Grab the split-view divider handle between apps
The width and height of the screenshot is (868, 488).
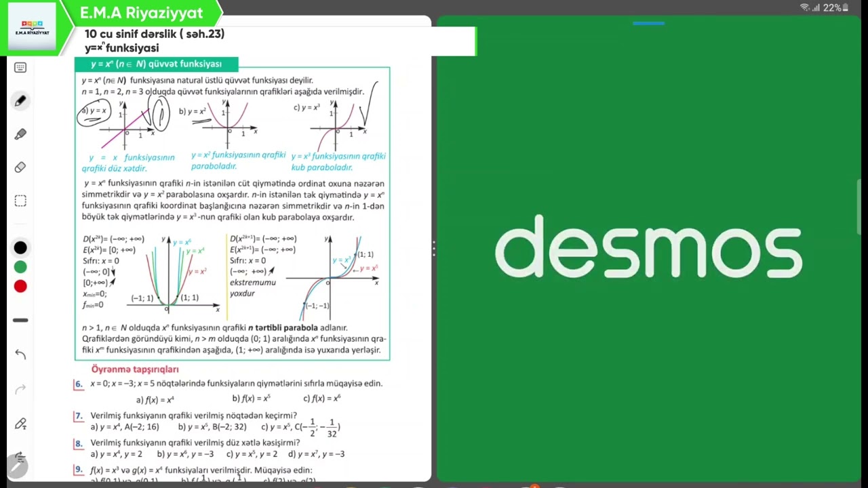pyautogui.click(x=433, y=247)
